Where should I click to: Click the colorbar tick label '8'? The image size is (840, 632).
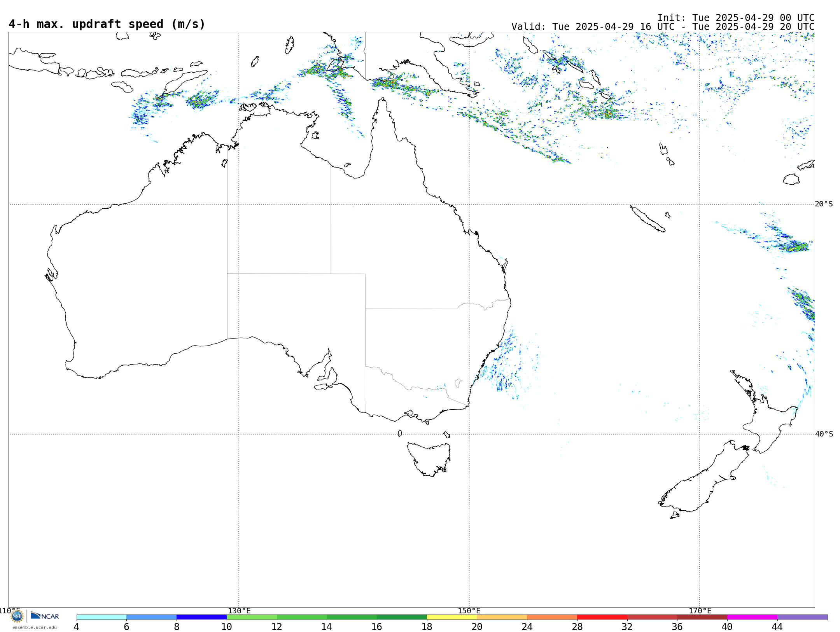coord(177,627)
